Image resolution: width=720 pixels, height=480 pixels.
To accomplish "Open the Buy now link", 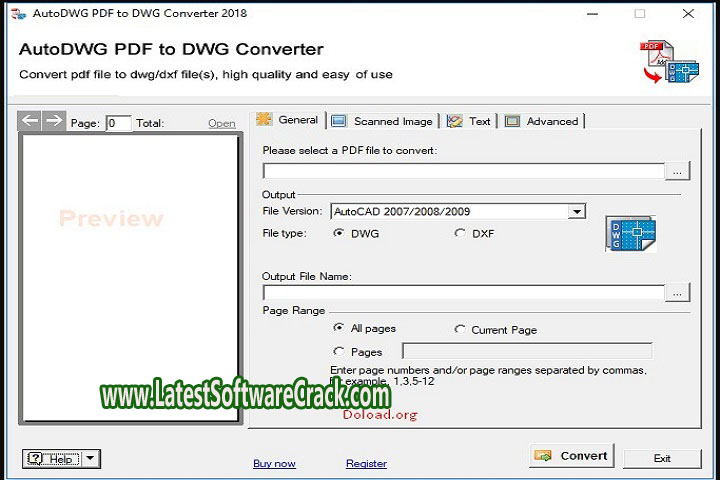I will coord(274,463).
